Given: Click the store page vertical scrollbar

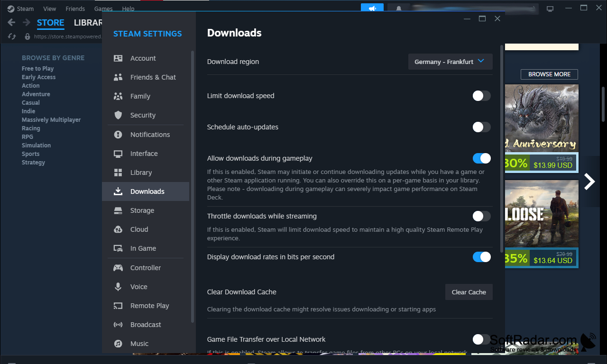Looking at the screenshot, I should point(603,105).
